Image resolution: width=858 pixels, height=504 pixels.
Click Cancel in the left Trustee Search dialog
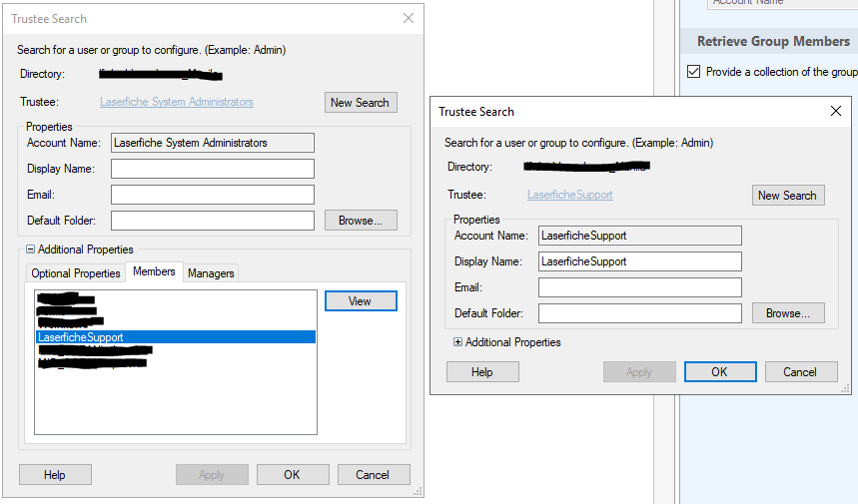(374, 474)
